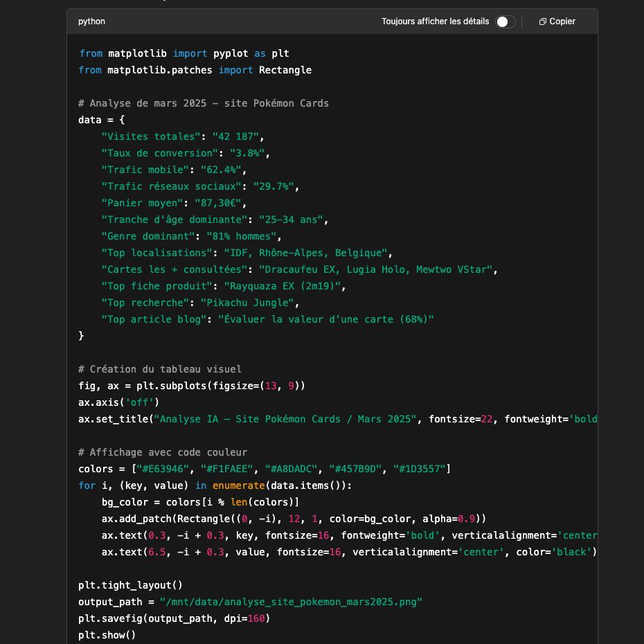Click the "Trafic mobile" entry line
Screen dimensions: 644x644
click(174, 170)
